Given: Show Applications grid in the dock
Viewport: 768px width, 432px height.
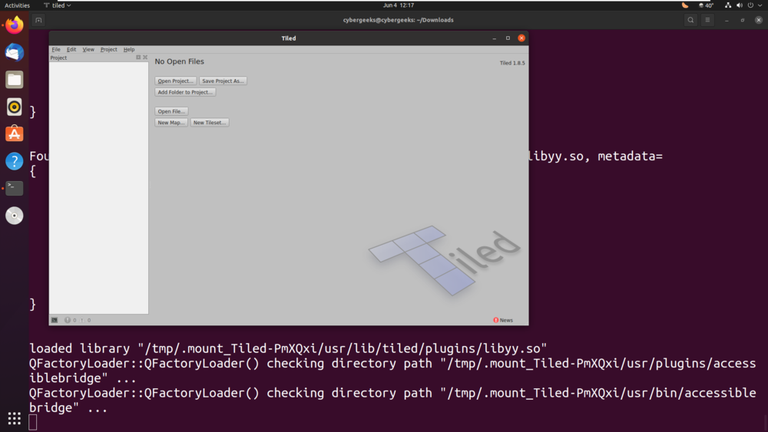Looking at the screenshot, I should click(14, 418).
